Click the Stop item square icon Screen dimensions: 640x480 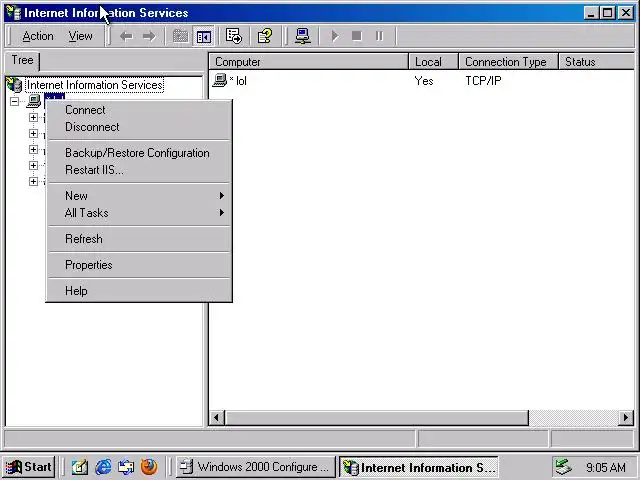coord(357,36)
